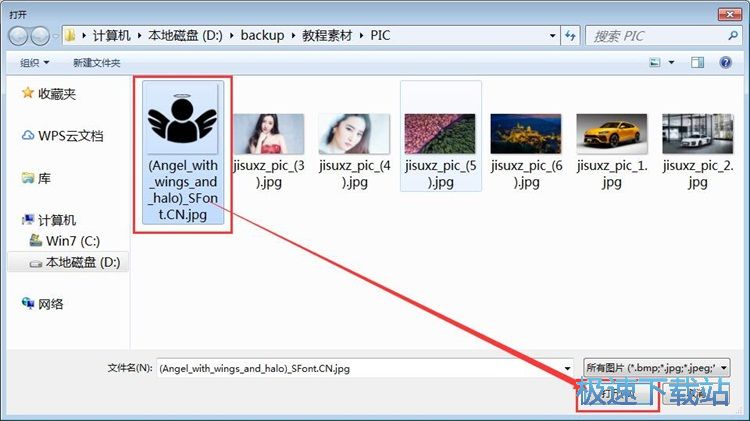The width and height of the screenshot is (750, 421).
Task: Open recent locations dropdown beside Forward
Action: click(x=55, y=36)
